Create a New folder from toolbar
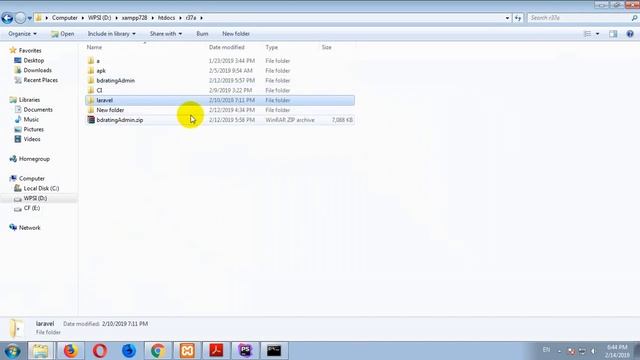The image size is (640, 360). point(236,34)
